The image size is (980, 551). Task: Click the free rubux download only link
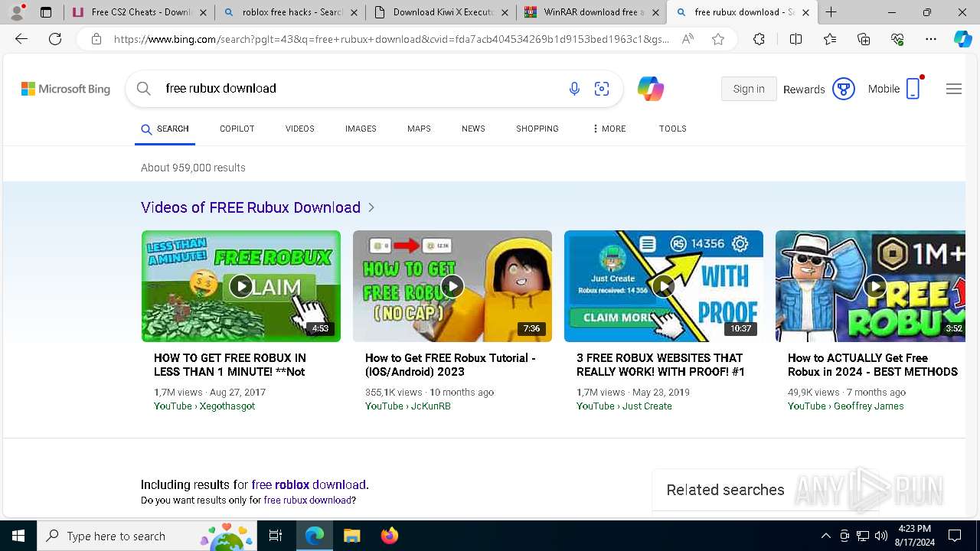pos(308,500)
